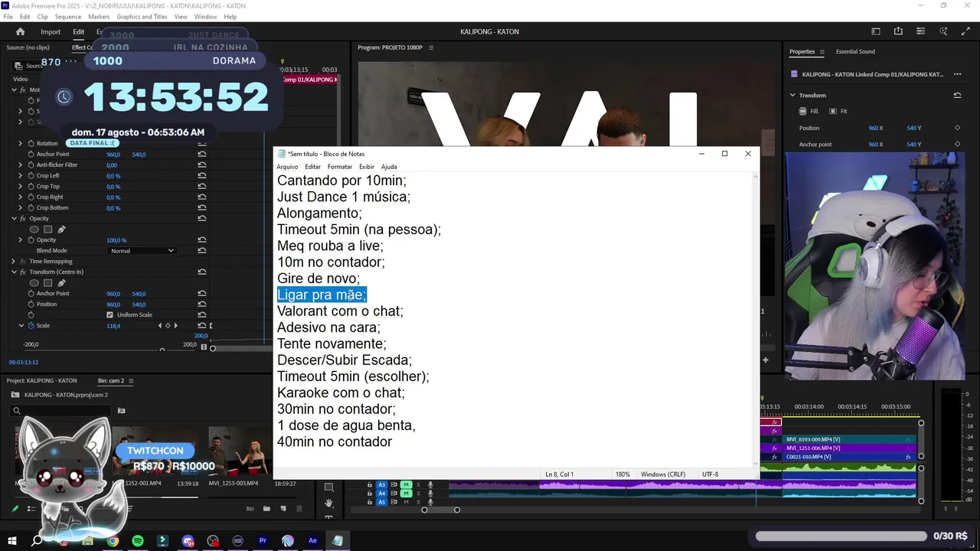Create rectangle mask under Opacity effect
This screenshot has height=551, width=980.
pos(47,230)
